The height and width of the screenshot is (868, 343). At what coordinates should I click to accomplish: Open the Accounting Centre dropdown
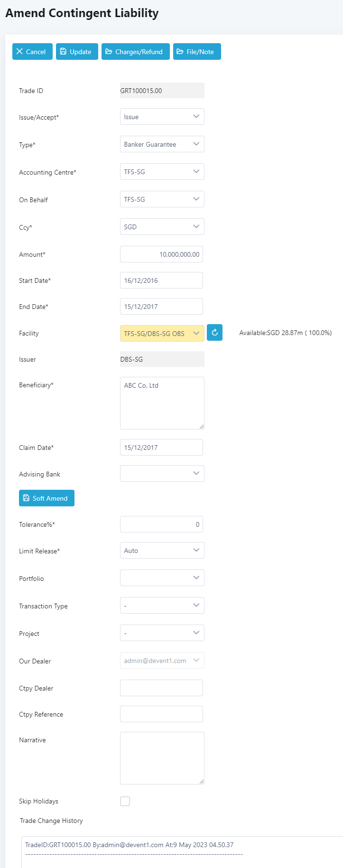tap(162, 172)
